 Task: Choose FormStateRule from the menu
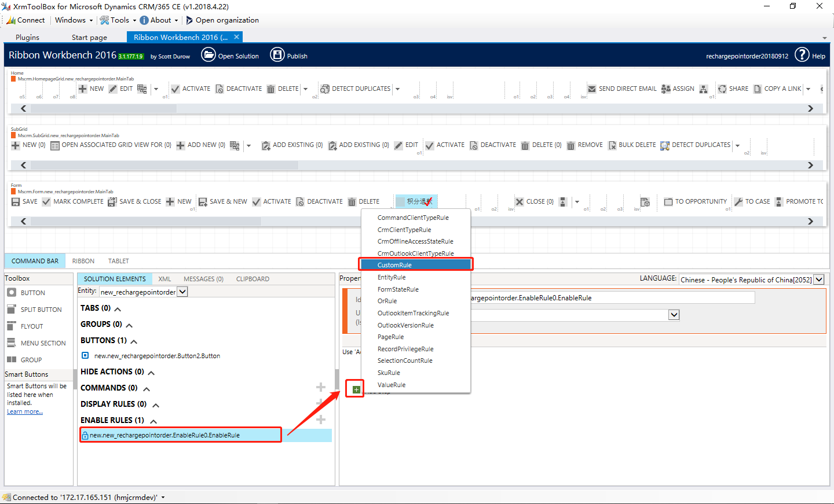click(416, 289)
